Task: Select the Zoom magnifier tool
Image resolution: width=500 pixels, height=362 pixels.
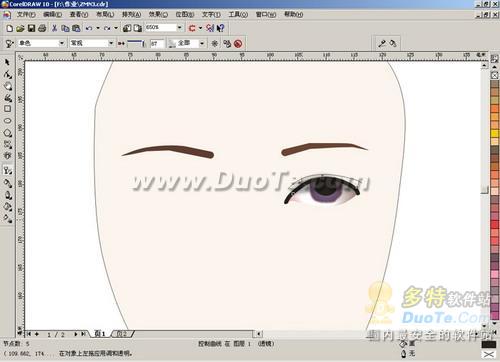Action: (x=7, y=86)
